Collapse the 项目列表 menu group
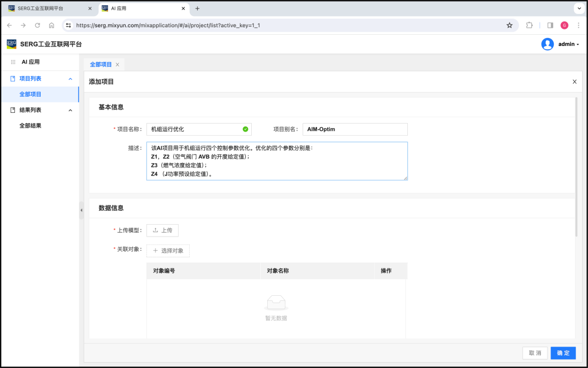Screen dimensions: 588x368 [70, 79]
